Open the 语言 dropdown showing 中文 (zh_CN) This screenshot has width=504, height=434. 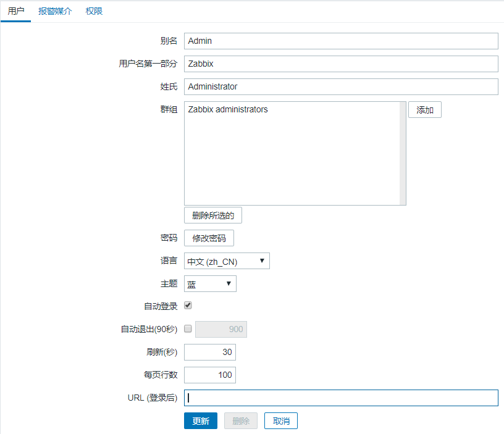[227, 261]
